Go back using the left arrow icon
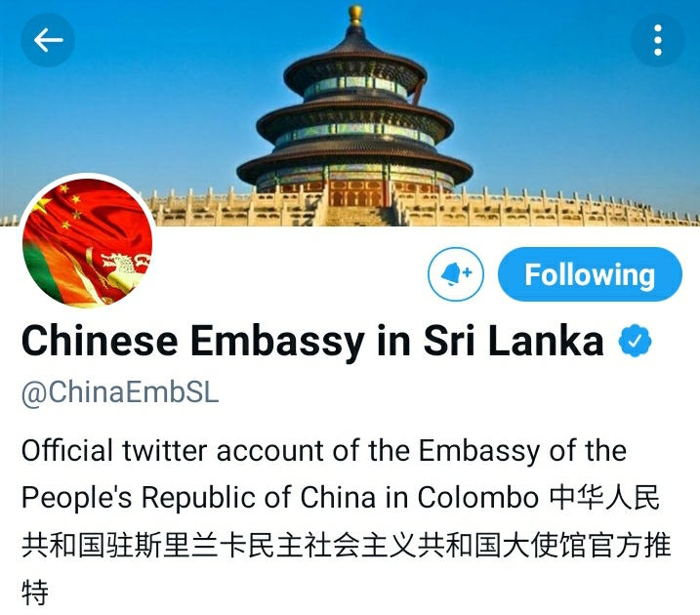The width and height of the screenshot is (700, 615). coord(48,40)
